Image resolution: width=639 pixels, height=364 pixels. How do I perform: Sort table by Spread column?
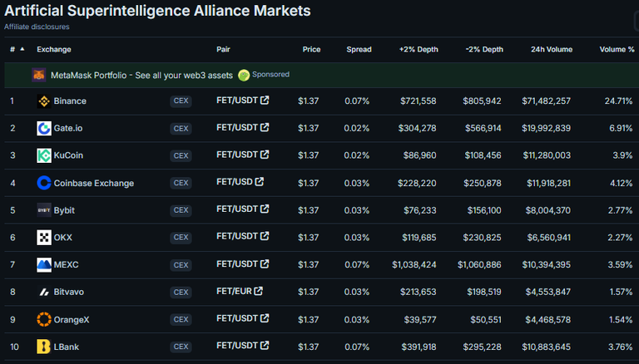[359, 49]
